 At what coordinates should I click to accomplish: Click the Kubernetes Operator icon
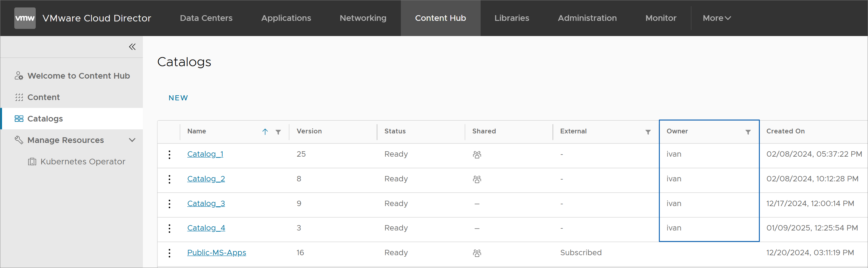(x=32, y=162)
